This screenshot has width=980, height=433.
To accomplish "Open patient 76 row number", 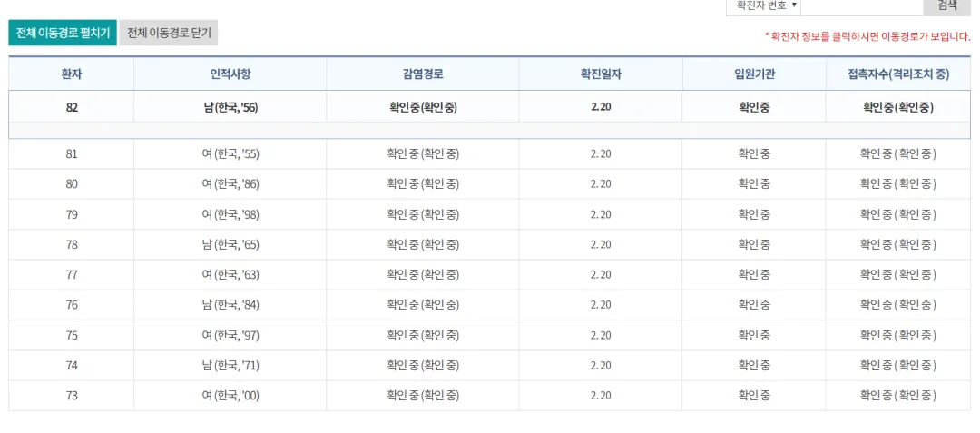I will coord(72,305).
